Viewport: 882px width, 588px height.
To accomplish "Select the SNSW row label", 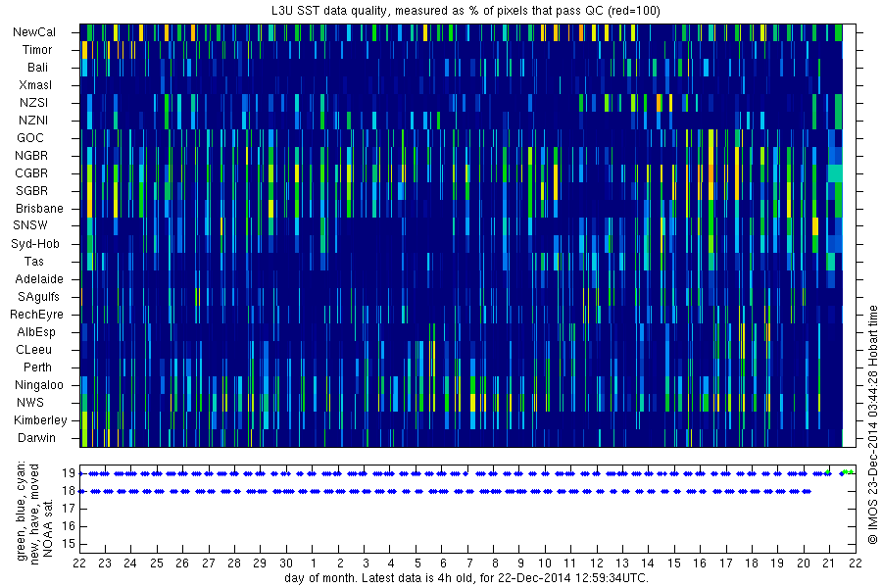I will pyautogui.click(x=30, y=225).
